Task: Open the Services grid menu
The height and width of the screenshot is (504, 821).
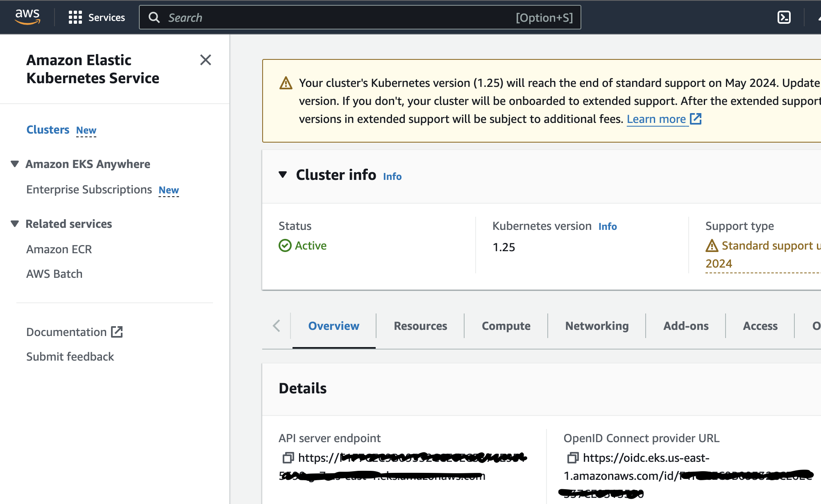Action: pos(75,17)
